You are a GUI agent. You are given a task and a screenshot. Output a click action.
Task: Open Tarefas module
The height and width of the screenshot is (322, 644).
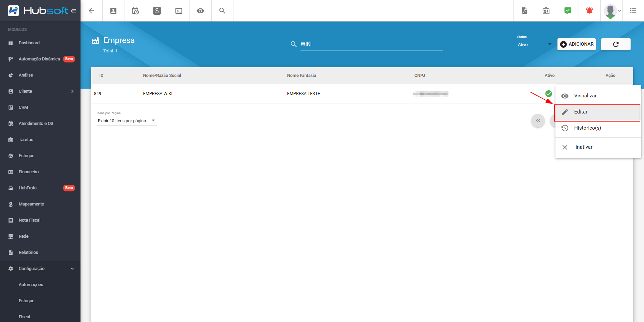pos(40,140)
